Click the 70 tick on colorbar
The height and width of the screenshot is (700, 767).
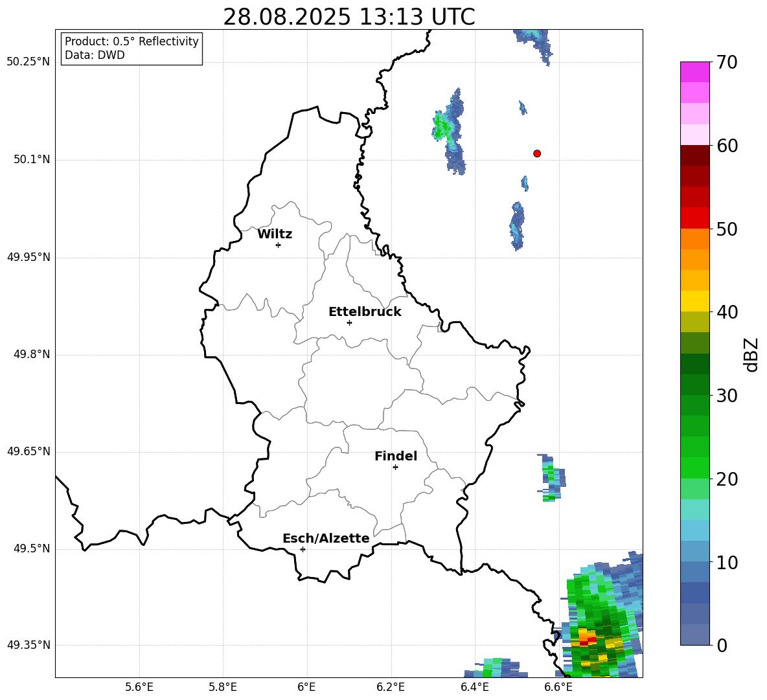click(727, 62)
